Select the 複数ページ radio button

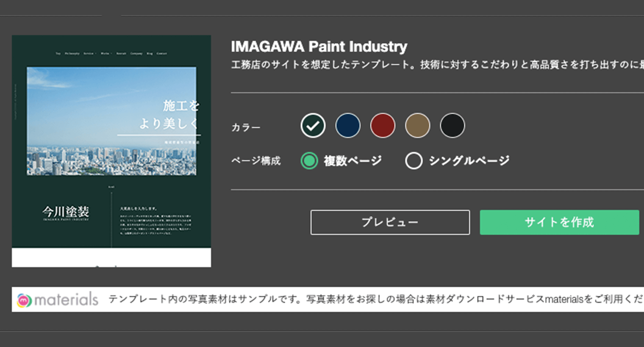pos(309,161)
